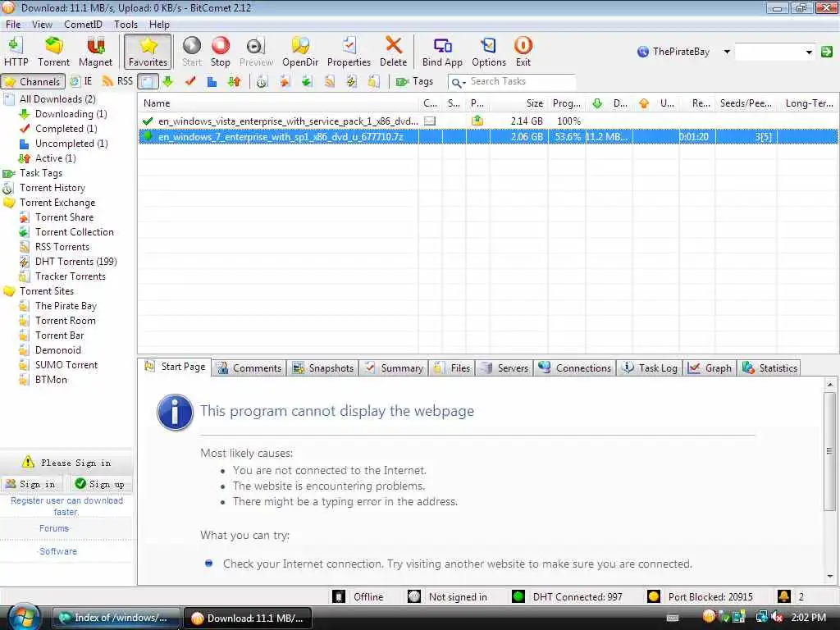840x630 pixels.
Task: Click the green search go arrow button
Action: click(x=827, y=52)
